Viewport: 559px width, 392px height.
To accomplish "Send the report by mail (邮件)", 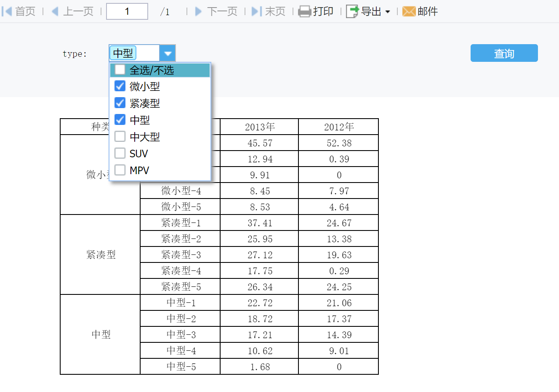I will point(420,11).
